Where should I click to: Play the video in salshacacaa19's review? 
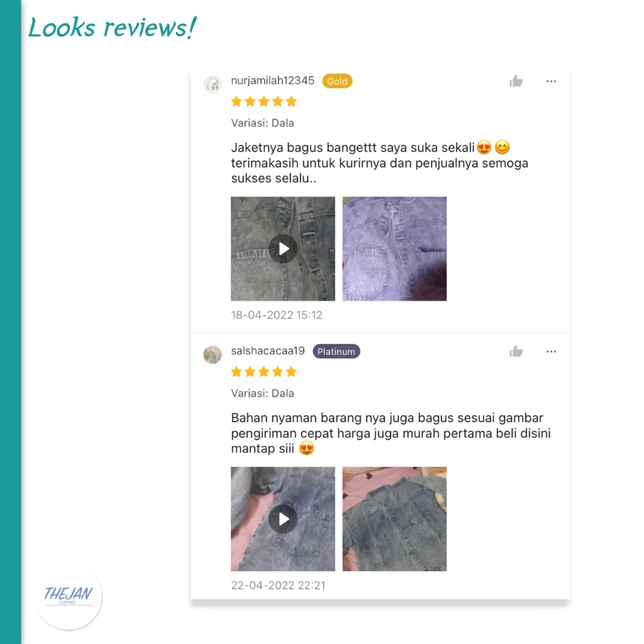[283, 519]
